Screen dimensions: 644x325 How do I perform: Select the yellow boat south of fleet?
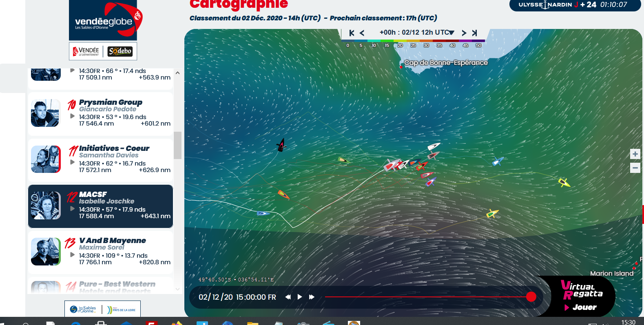492,214
